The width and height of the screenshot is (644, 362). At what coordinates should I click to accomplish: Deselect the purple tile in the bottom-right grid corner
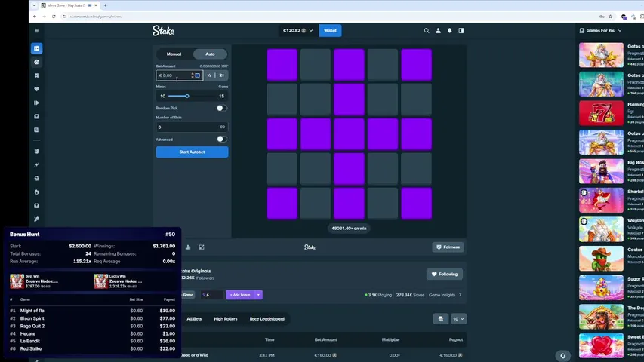pyautogui.click(x=417, y=204)
